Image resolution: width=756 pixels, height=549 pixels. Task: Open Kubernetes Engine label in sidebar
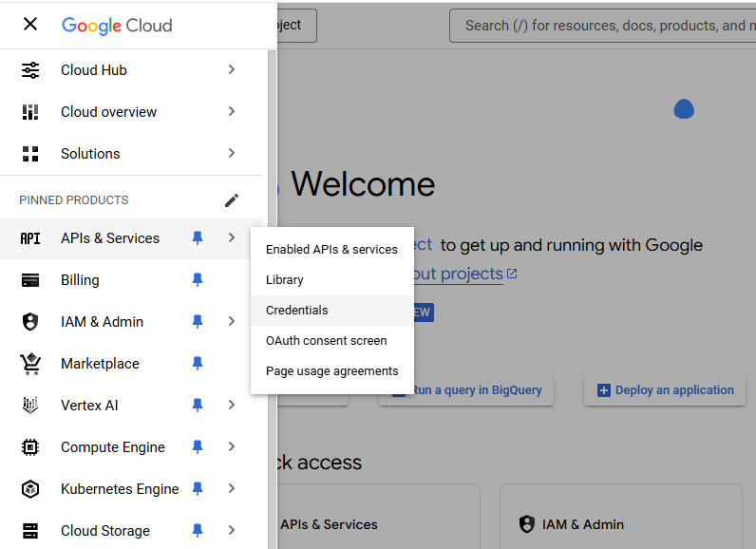coord(120,489)
